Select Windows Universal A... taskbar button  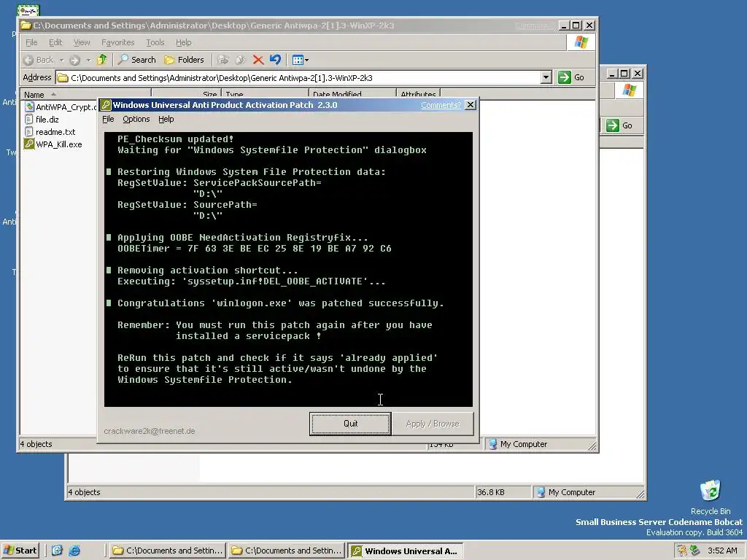click(x=405, y=551)
